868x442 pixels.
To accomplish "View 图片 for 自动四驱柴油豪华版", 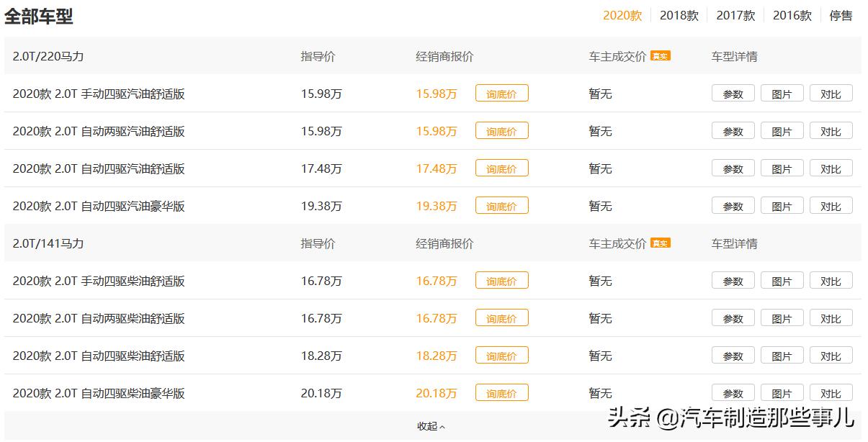I will [x=782, y=392].
